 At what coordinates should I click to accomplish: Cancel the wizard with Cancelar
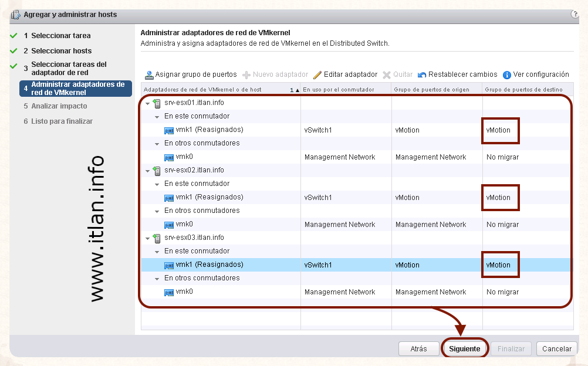coord(556,348)
